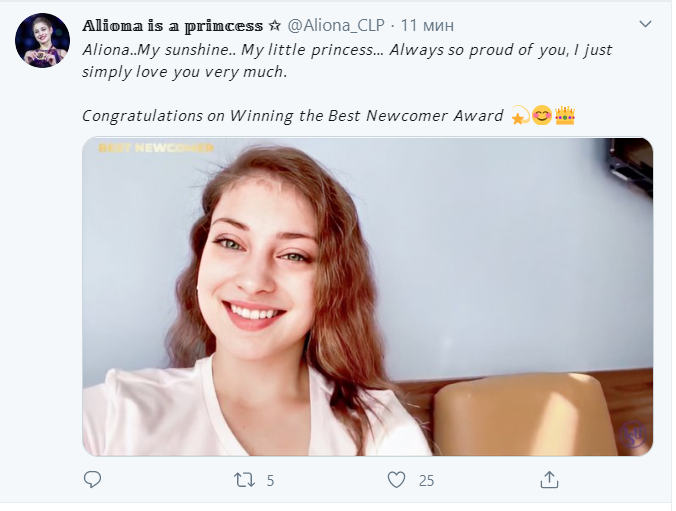Screen dimensions: 676x511
Task: Click the watermark logo in photo corner
Action: (633, 434)
